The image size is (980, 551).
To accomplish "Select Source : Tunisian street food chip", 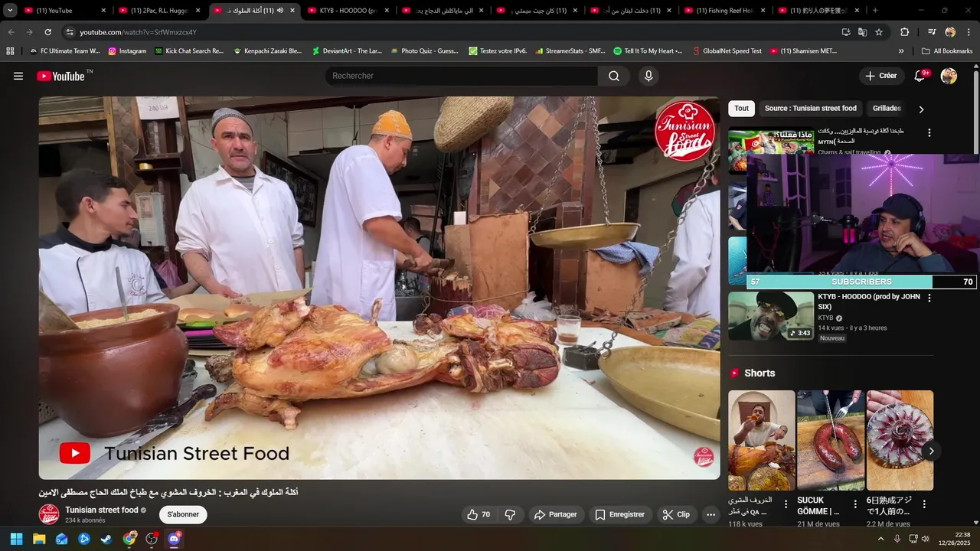I will [x=810, y=109].
